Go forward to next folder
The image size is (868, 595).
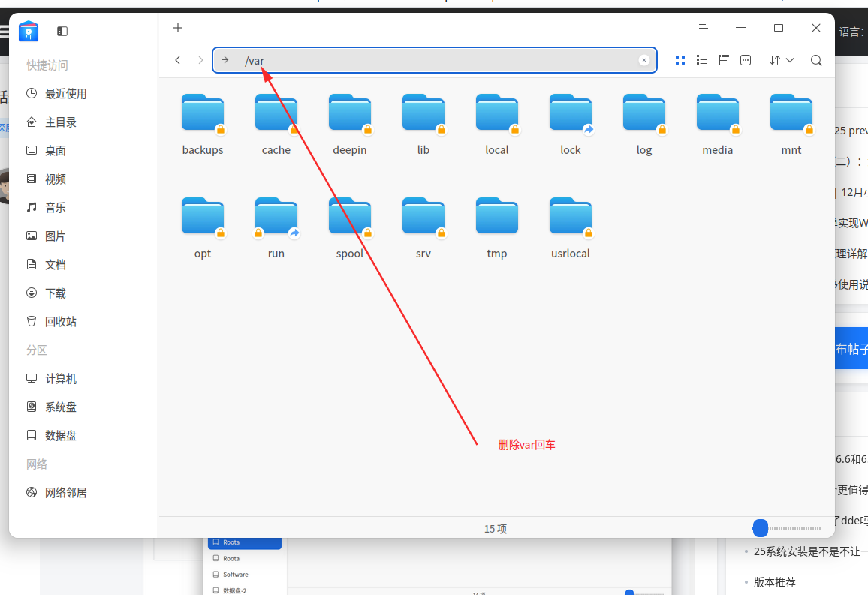[200, 60]
